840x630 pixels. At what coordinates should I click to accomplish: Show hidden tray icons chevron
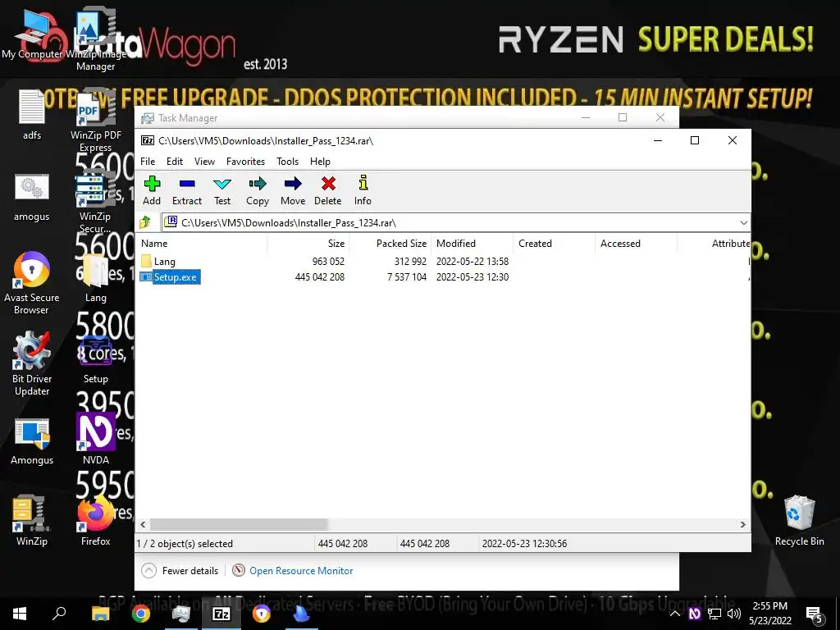coord(675,614)
